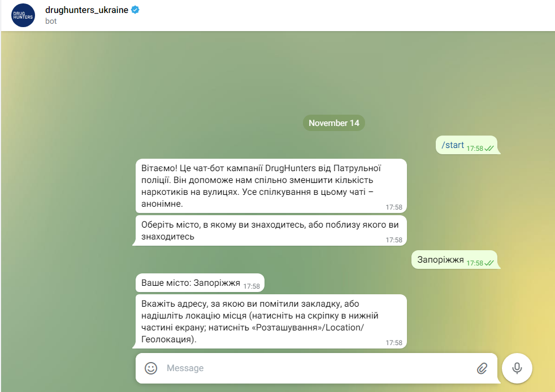This screenshot has width=555, height=392.
Task: Select the 'Вітаємо! Це чат-бот' welcome message
Action: (271, 186)
